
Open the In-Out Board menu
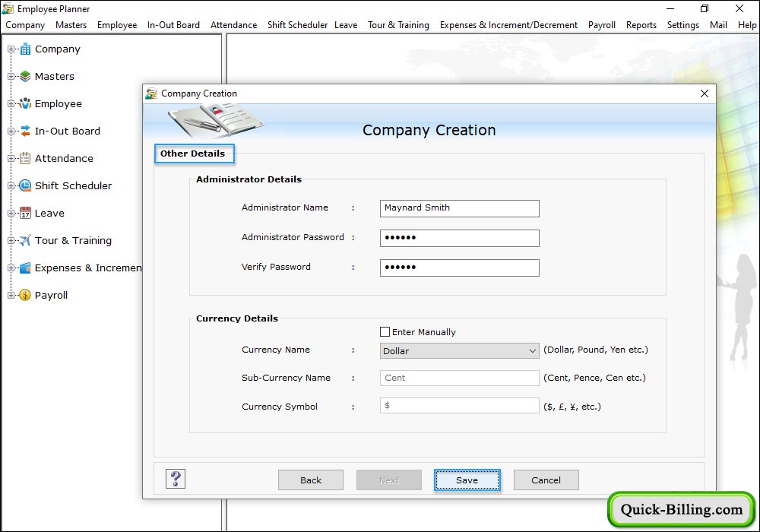(173, 25)
